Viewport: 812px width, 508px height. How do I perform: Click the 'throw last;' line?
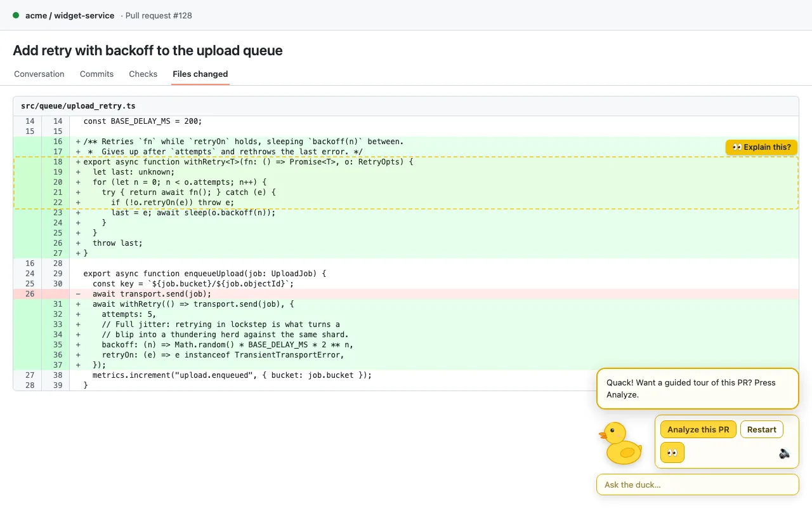(x=405, y=243)
